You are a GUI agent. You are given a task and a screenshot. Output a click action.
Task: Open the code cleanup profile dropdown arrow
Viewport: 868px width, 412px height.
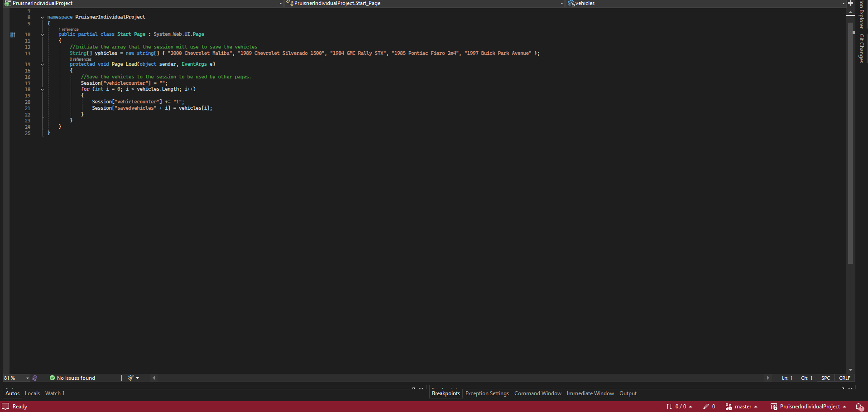coord(137,378)
